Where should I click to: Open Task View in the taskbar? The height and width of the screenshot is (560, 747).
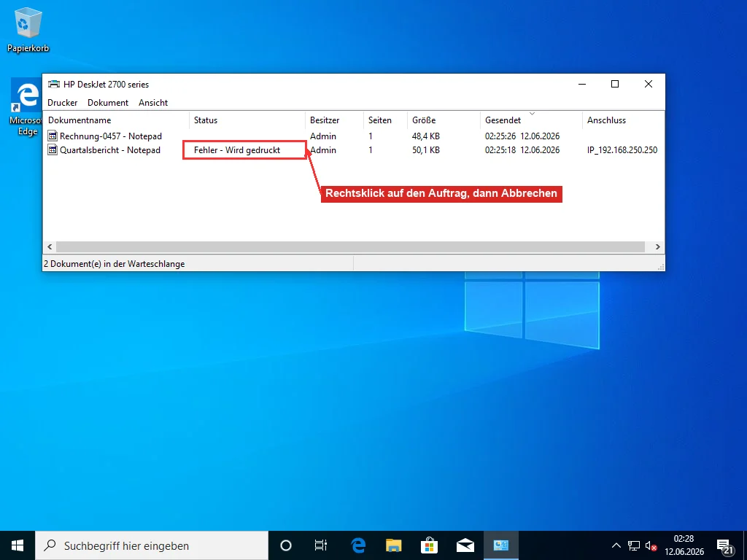click(x=321, y=545)
